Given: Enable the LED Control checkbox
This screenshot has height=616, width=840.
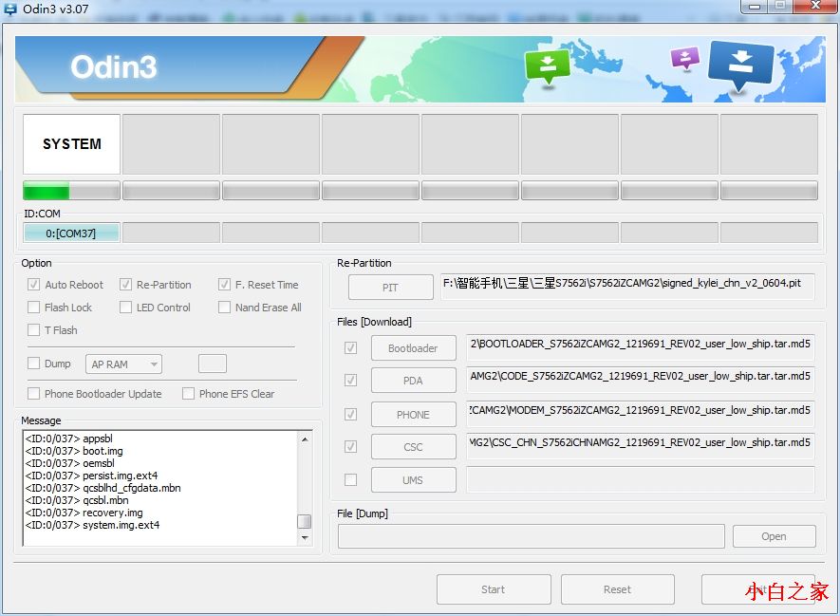Looking at the screenshot, I should [x=125, y=308].
